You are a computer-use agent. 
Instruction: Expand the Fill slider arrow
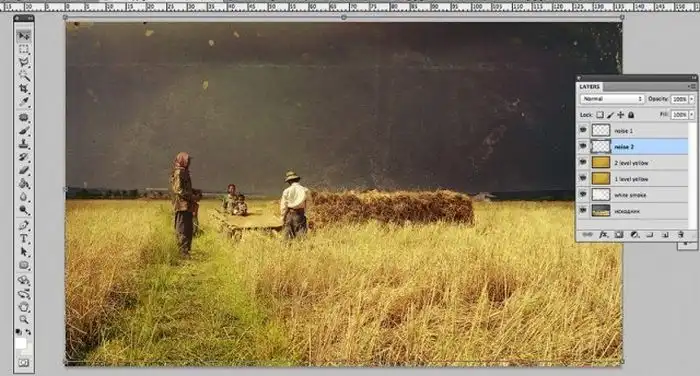tap(692, 115)
